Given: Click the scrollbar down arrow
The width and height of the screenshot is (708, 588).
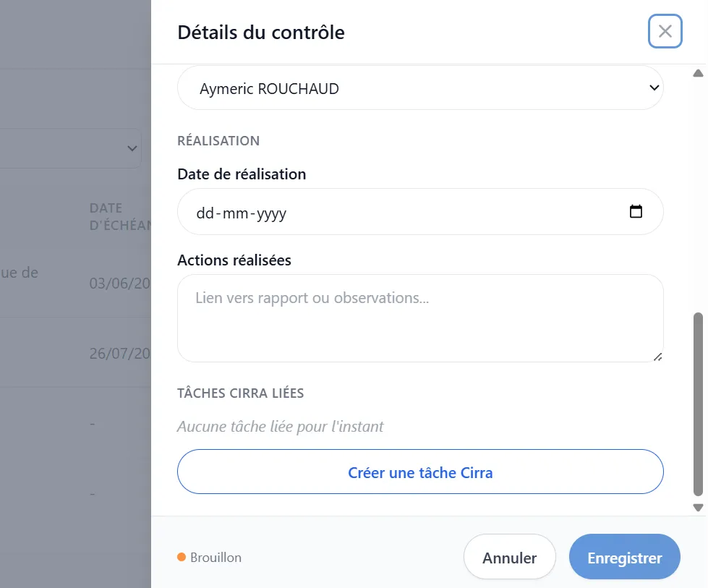Looking at the screenshot, I should pyautogui.click(x=698, y=508).
